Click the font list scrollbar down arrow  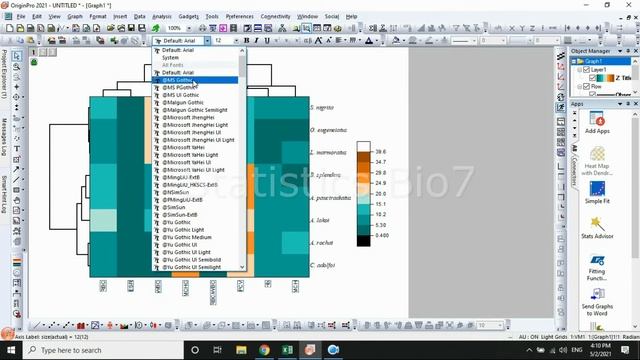(242, 267)
